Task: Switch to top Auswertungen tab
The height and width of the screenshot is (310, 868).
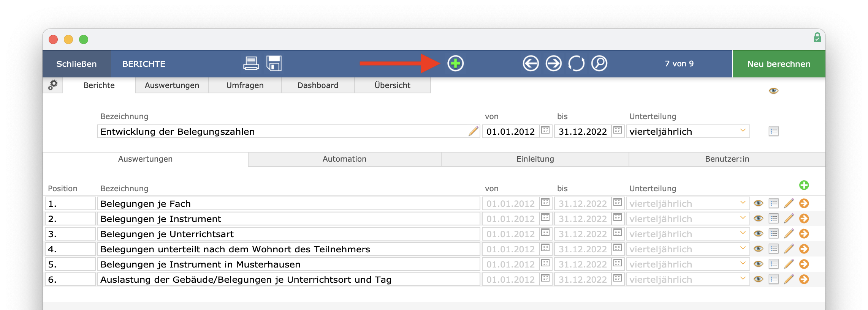Action: point(172,85)
